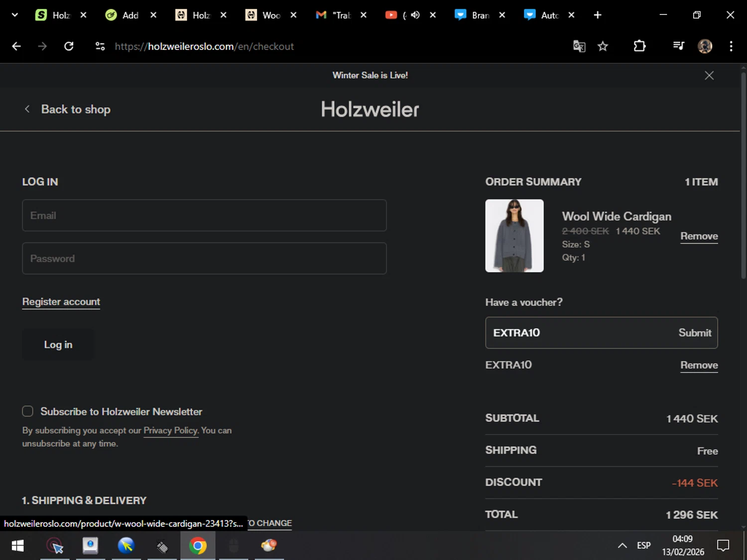
Task: Open the Gmail "Trat" tab
Action: tap(333, 15)
